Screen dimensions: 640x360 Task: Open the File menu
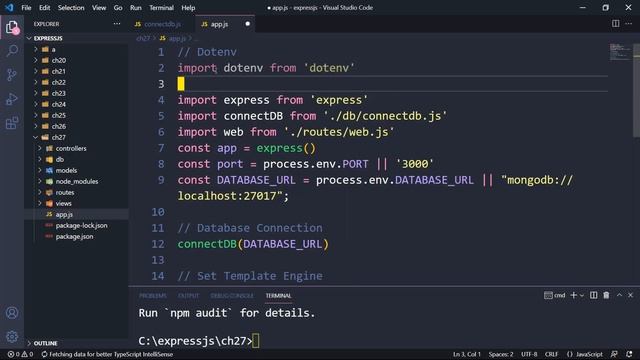click(26, 8)
